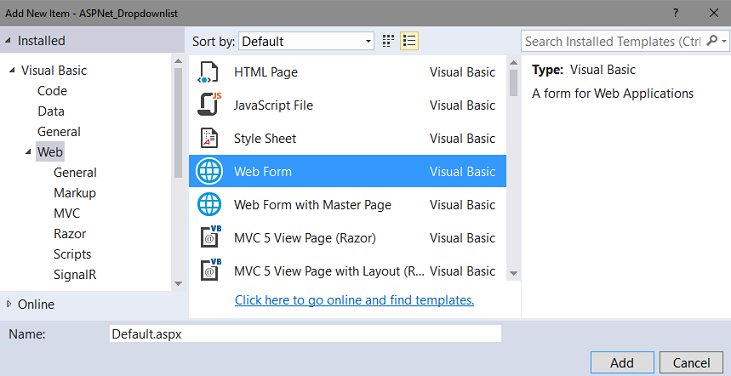This screenshot has width=731, height=376.
Task: Choose the JavaScript File template icon
Action: click(x=209, y=105)
